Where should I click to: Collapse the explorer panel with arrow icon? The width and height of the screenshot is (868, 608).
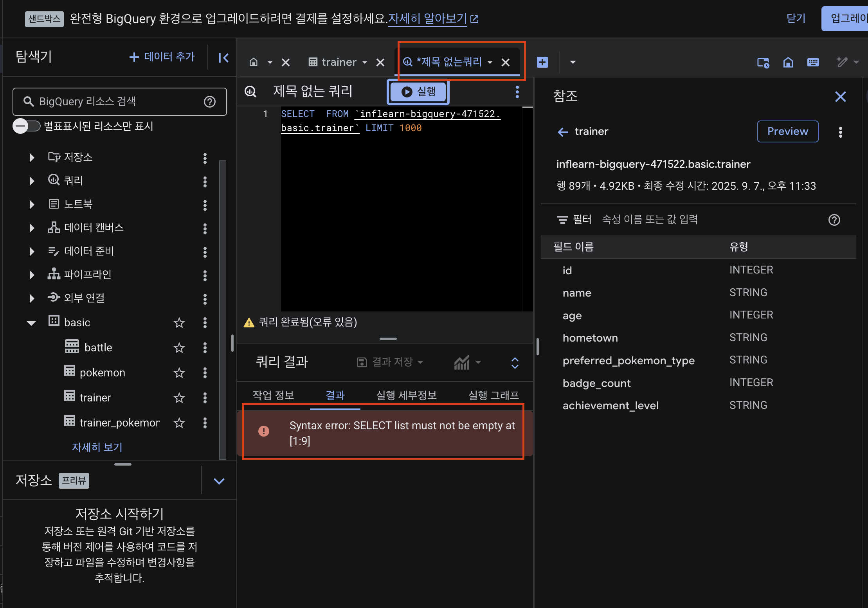click(x=223, y=58)
